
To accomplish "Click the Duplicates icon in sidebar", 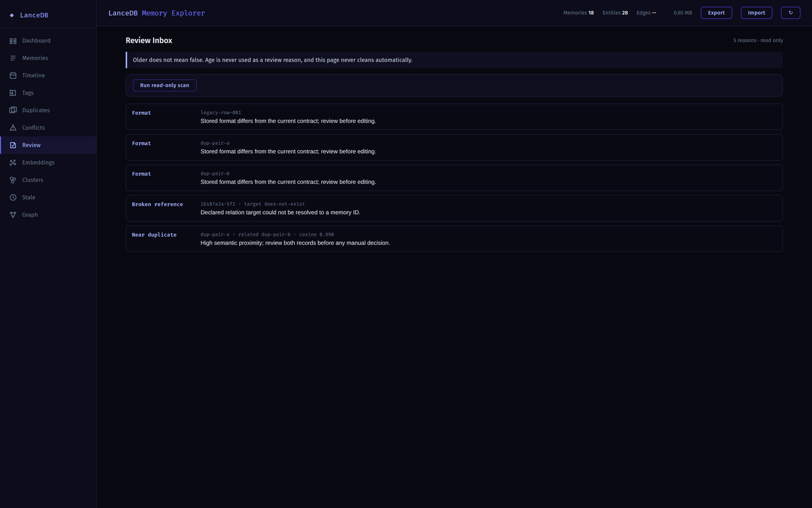I will 13,110.
